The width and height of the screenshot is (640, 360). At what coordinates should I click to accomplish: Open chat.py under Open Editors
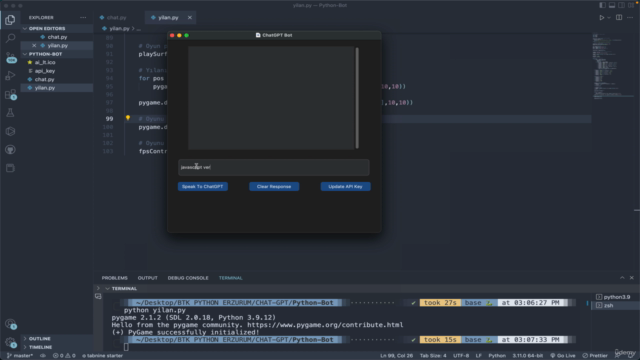(x=57, y=37)
